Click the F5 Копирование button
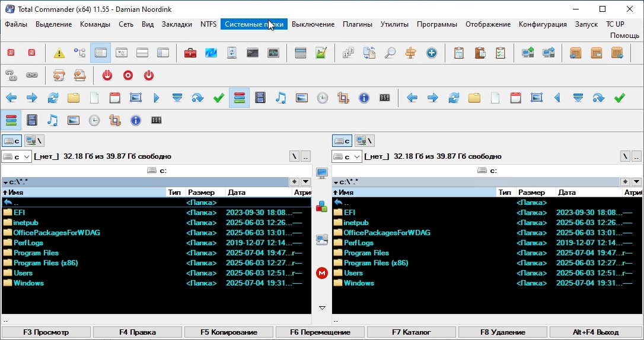This screenshot has width=644, height=340. click(229, 332)
